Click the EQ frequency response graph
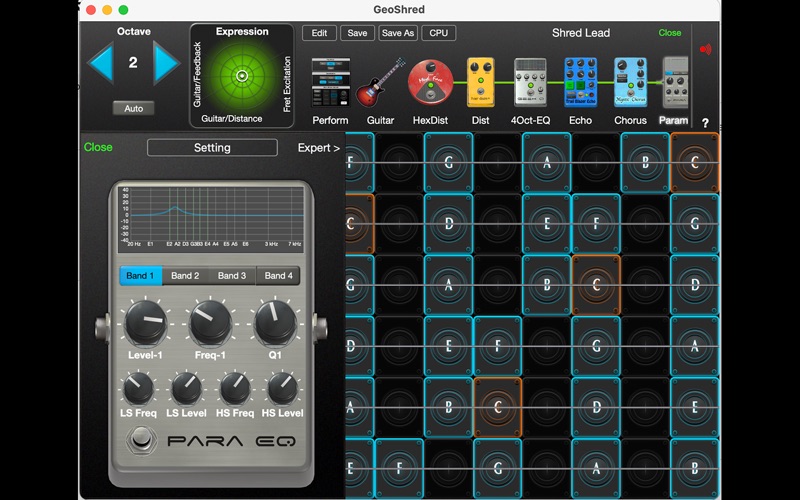This screenshot has height=500, width=800. [211, 219]
